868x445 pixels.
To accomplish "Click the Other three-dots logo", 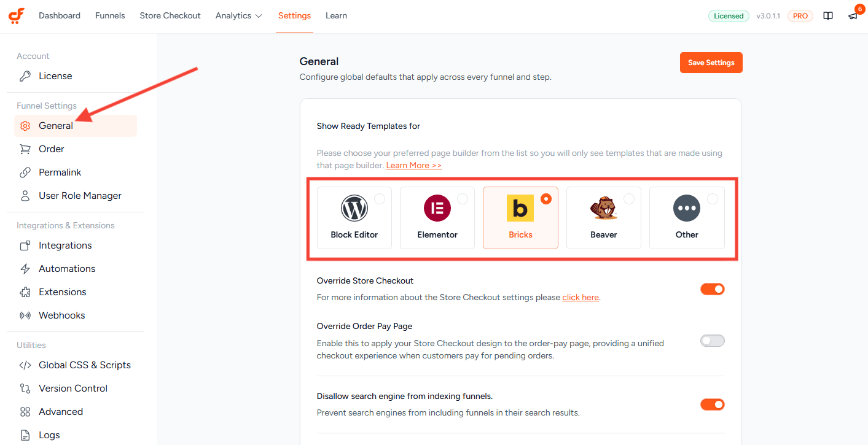I will pos(687,208).
